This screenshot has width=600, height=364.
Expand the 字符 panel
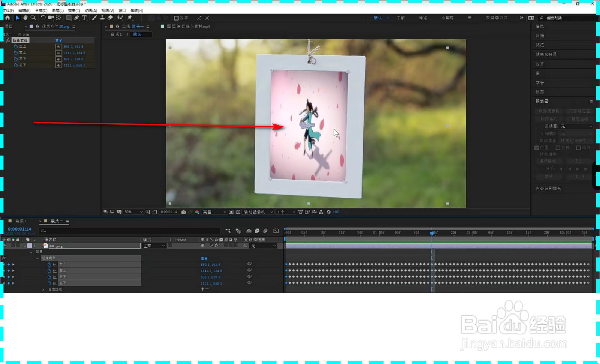[x=540, y=82]
